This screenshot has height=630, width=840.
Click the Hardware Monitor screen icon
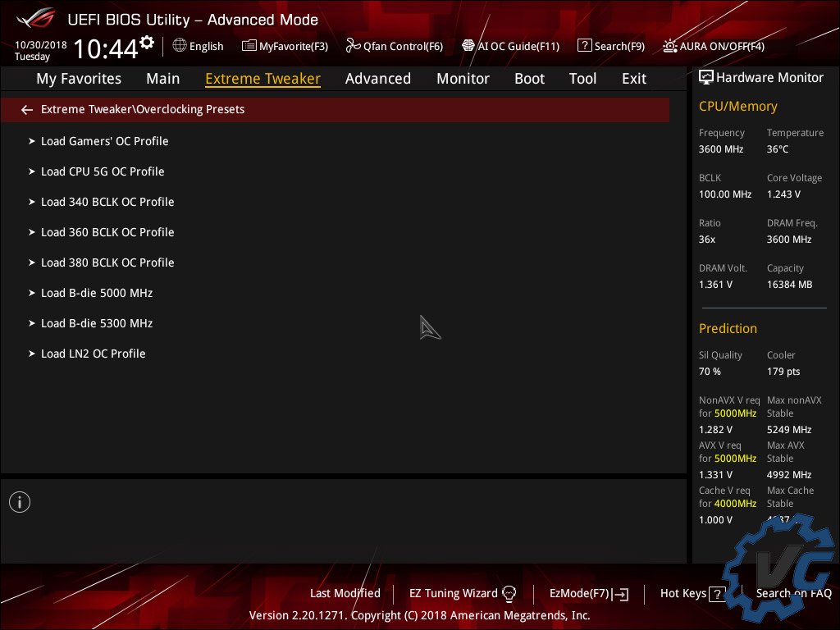[x=706, y=78]
